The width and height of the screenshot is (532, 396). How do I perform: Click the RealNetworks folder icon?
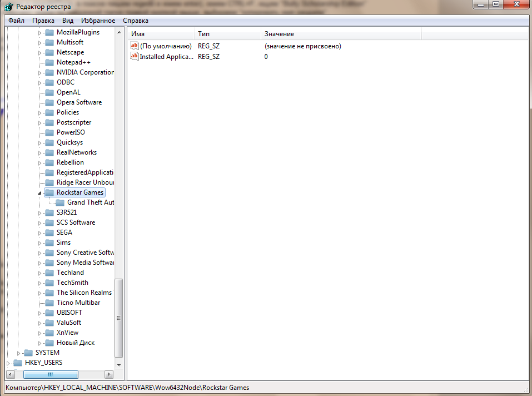click(49, 152)
